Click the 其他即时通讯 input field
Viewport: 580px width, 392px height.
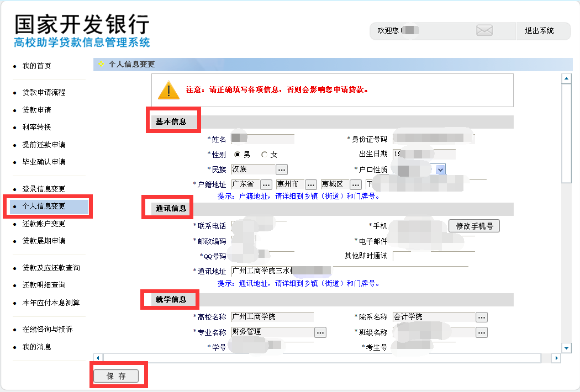(x=433, y=256)
